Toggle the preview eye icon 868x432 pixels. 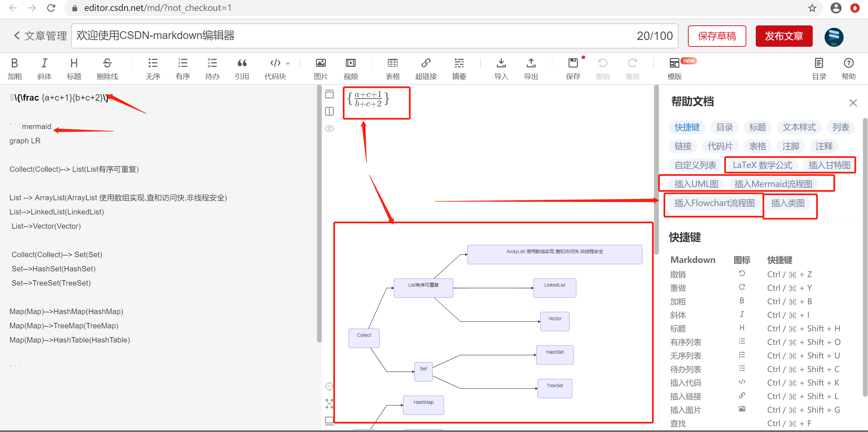329,129
